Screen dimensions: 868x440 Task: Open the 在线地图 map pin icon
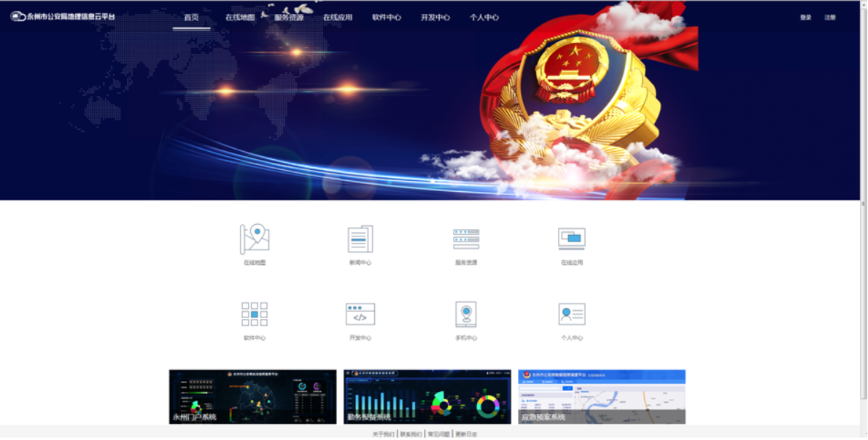point(255,239)
